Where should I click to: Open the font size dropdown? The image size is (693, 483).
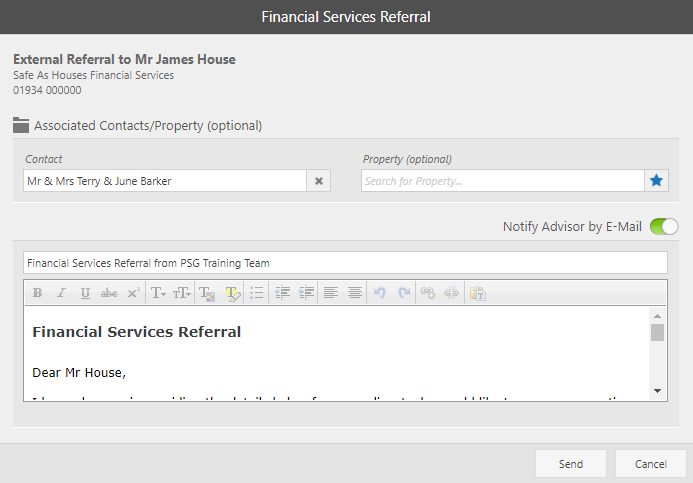[x=182, y=293]
